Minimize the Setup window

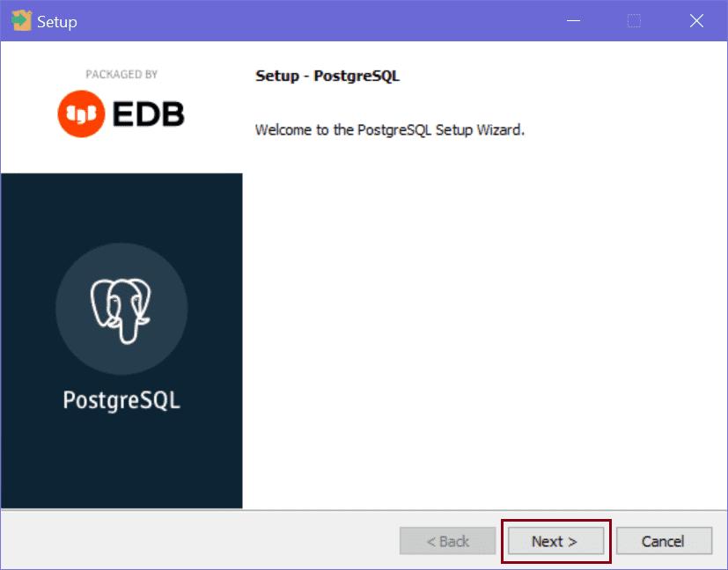pyautogui.click(x=572, y=19)
